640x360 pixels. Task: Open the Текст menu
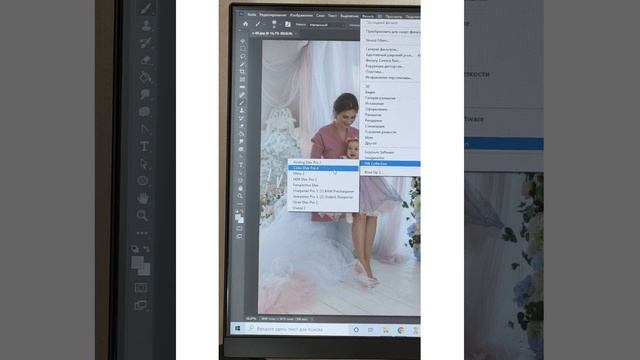click(332, 16)
